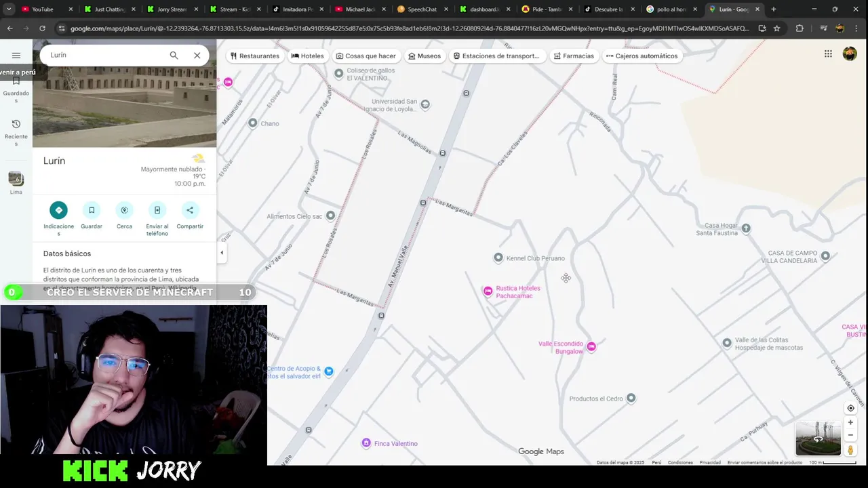Select the Cosas que hacer chip
Screen dimensions: 868x488
366,56
